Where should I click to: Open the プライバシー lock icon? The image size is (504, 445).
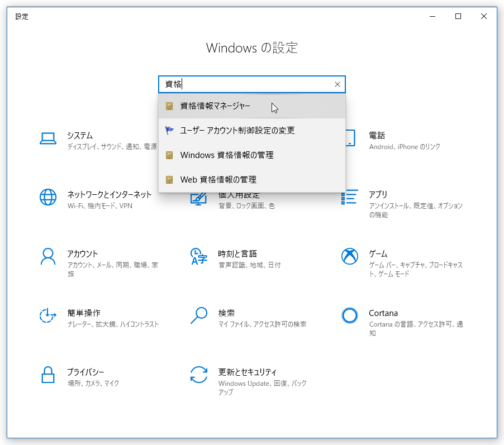point(48,375)
